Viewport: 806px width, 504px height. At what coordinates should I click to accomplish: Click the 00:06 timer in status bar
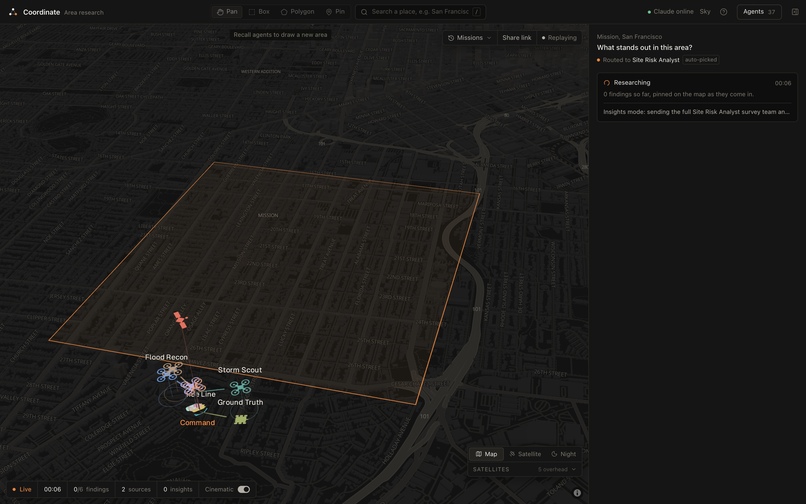[x=52, y=489]
